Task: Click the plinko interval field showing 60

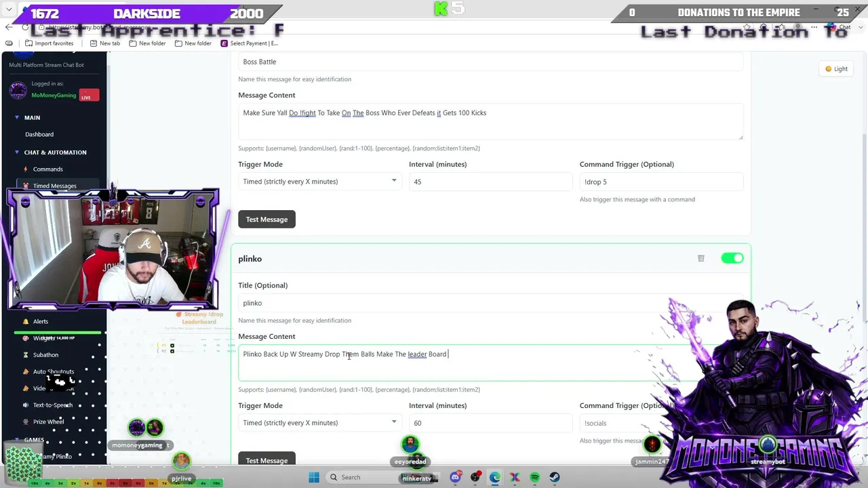Action: tap(490, 423)
